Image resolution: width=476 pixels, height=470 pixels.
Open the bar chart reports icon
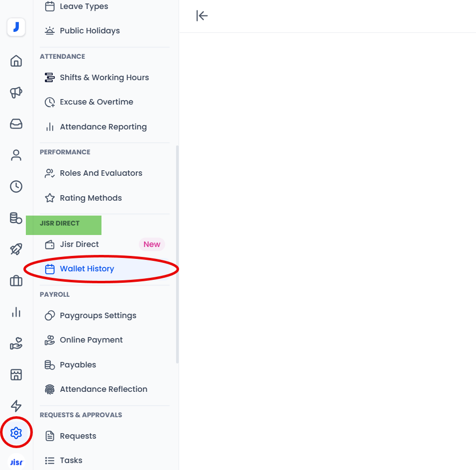point(16,312)
